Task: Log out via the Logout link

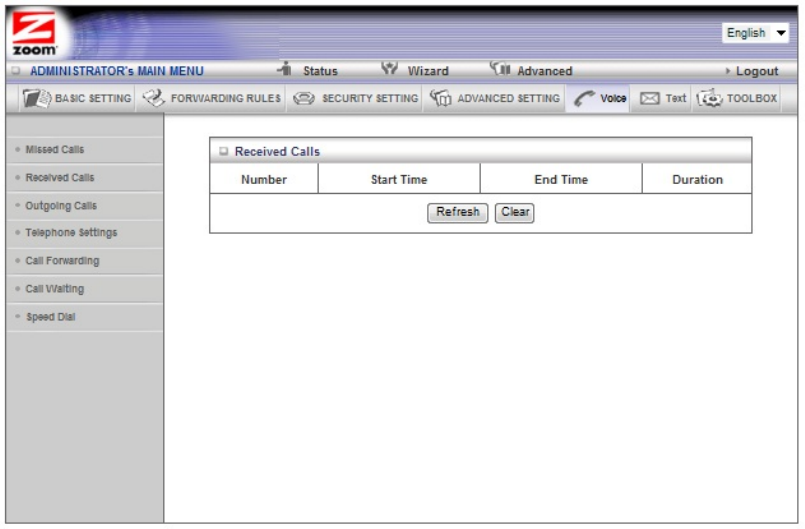Action: click(x=757, y=71)
